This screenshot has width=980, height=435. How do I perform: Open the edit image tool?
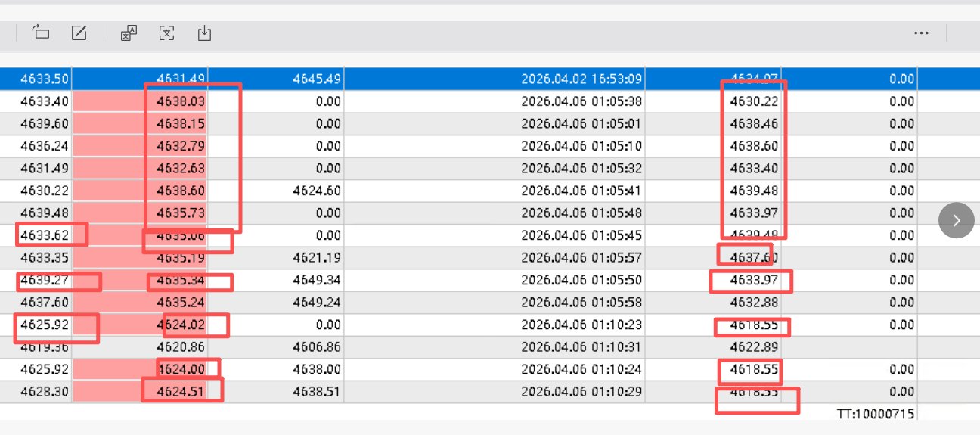79,33
